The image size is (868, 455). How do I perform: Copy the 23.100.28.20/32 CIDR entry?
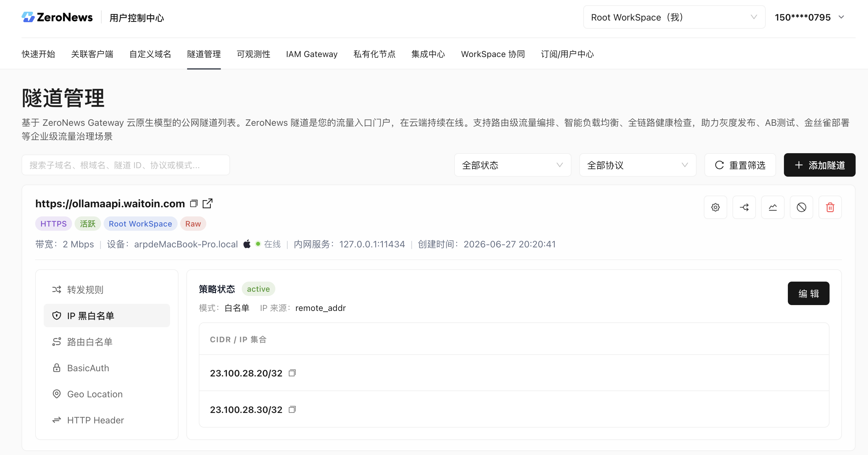pos(292,373)
